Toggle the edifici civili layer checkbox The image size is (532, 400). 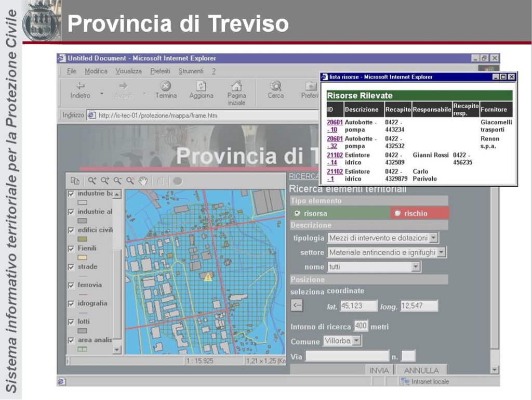(x=71, y=230)
